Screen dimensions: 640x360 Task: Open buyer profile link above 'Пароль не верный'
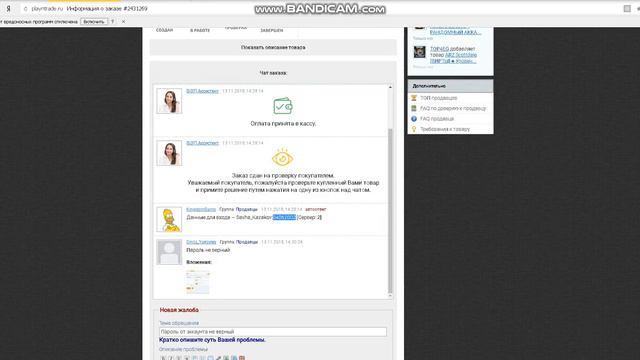click(x=201, y=242)
